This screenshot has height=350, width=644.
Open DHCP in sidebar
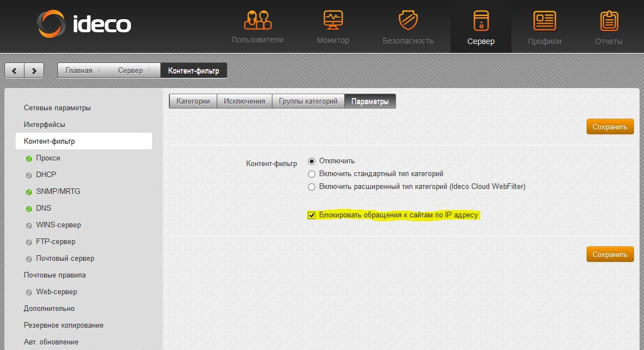pyautogui.click(x=46, y=174)
